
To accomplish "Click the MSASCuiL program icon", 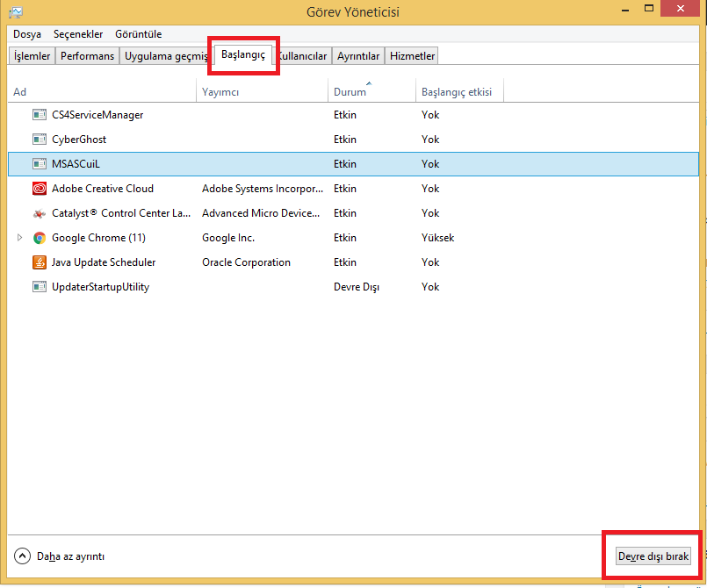I will pyautogui.click(x=39, y=163).
